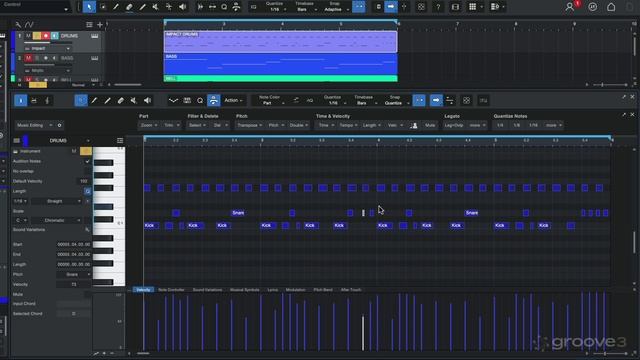Open the Transpose dropdown
640x360 pixels.
[x=249, y=125]
